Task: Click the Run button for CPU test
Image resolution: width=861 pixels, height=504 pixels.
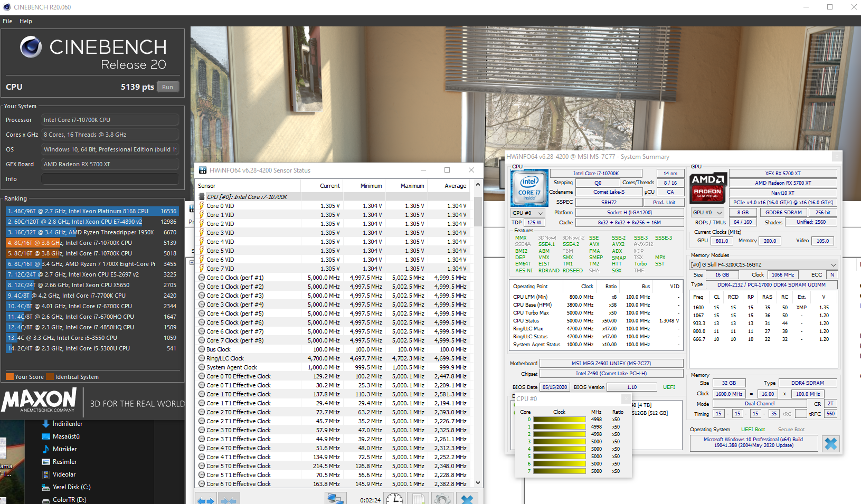Action: point(168,87)
